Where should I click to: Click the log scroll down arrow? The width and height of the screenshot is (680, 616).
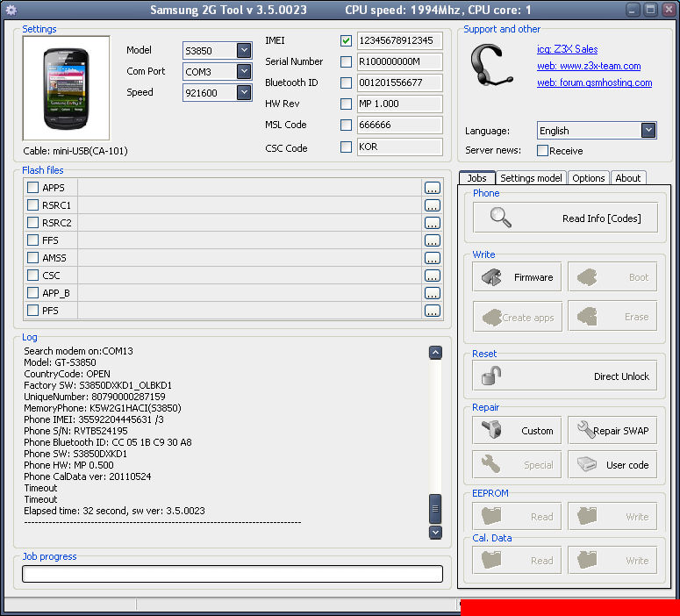[435, 533]
